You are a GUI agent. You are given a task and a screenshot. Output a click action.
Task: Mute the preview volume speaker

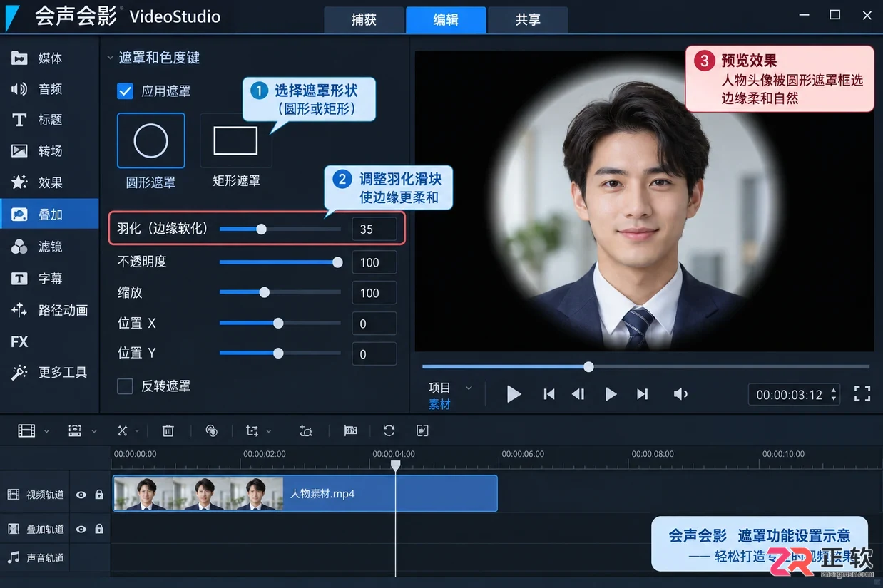pyautogui.click(x=680, y=394)
